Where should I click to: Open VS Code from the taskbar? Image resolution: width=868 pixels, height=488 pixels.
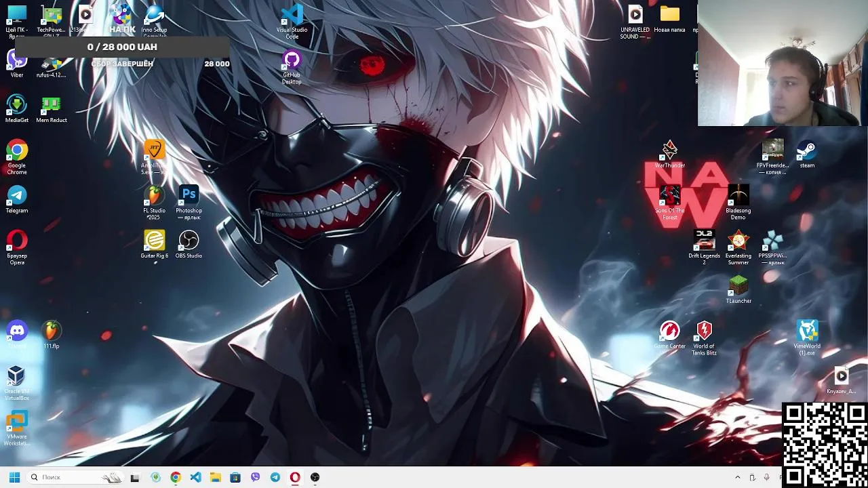195,477
